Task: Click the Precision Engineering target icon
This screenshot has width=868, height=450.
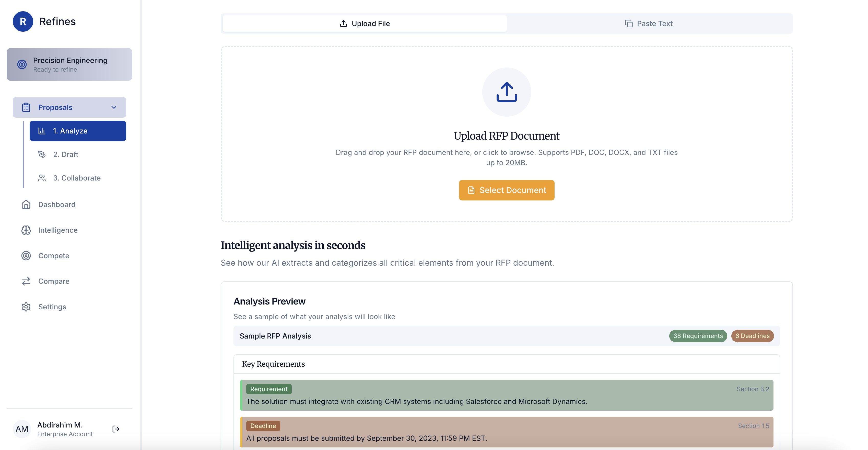Action: (22, 64)
